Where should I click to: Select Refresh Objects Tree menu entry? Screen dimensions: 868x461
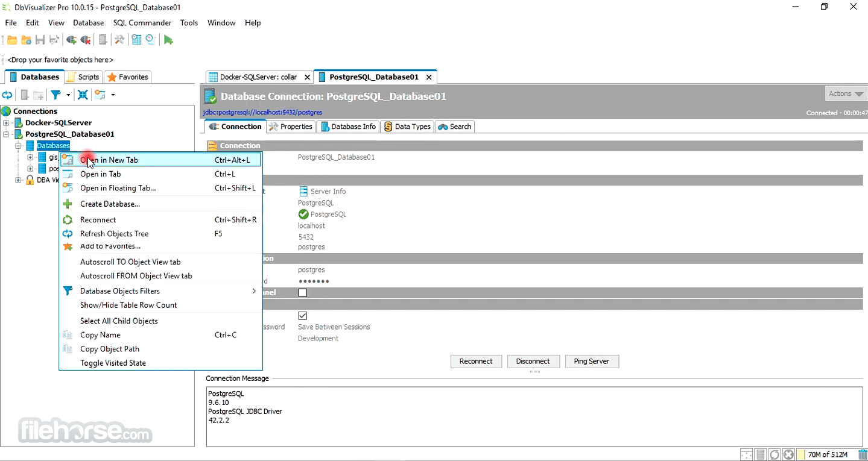160,234
